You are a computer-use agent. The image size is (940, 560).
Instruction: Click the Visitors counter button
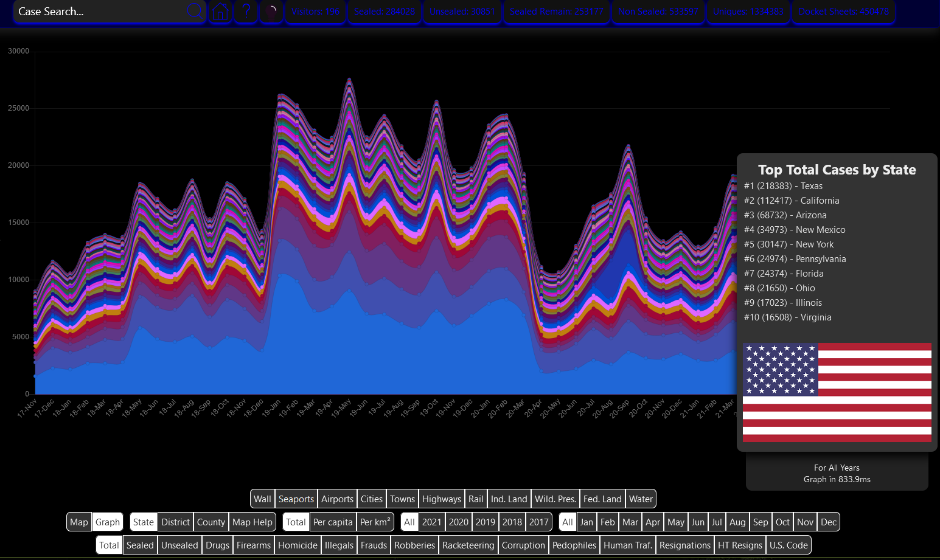click(x=316, y=12)
